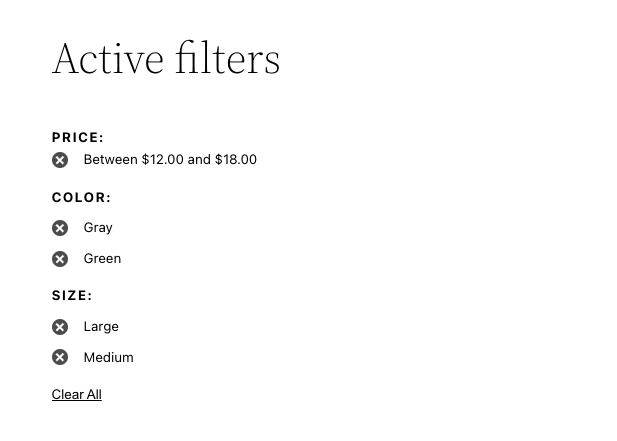Screen dimensions: 617x441
Task: Click the word Between in price filter
Action: click(x=111, y=159)
